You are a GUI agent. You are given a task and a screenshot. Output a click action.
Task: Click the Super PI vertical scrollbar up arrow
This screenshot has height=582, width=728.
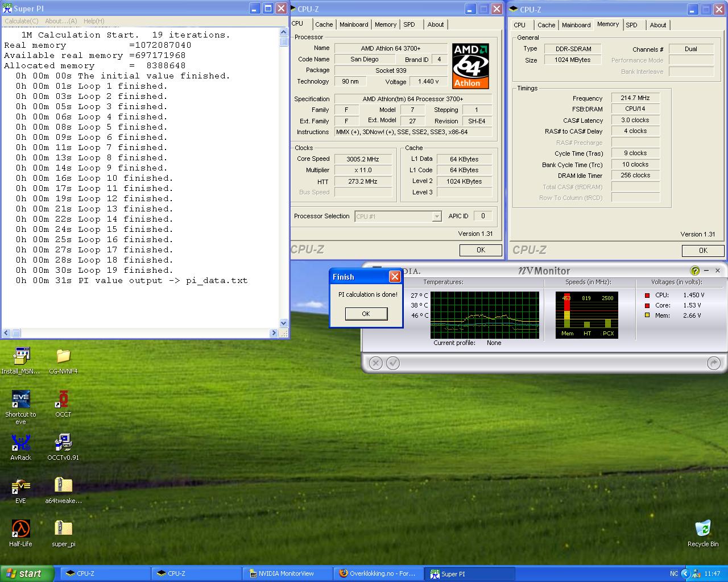(x=284, y=32)
